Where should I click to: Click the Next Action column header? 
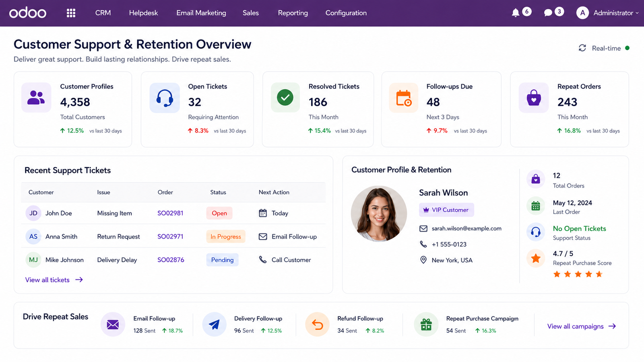tap(274, 192)
